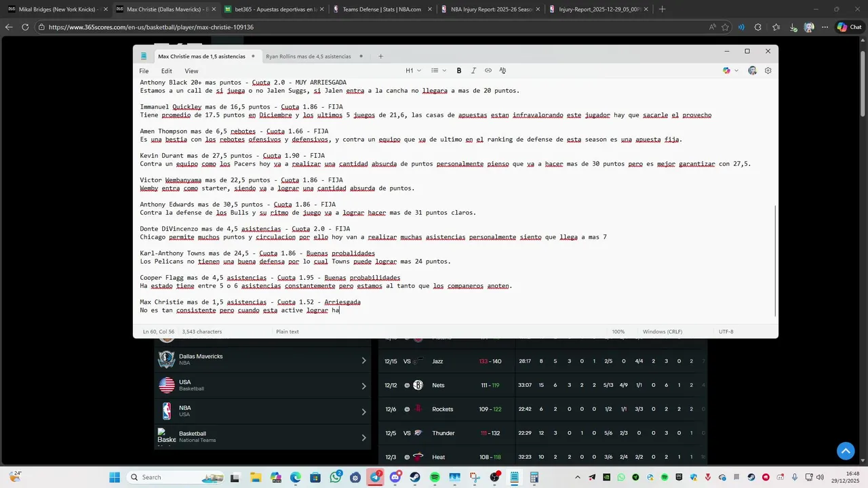Open Windows Start menu
Viewport: 868px width, 488px height.
click(114, 477)
